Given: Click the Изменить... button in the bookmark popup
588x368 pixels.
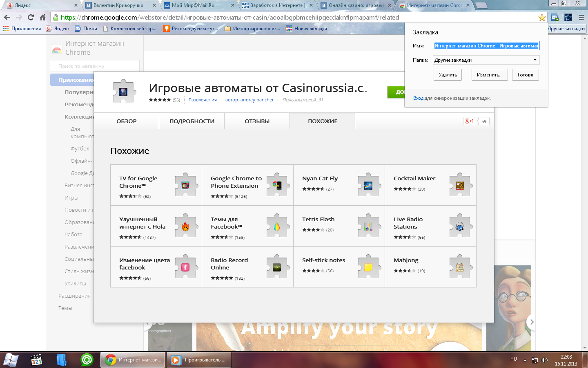Looking at the screenshot, I should [490, 75].
